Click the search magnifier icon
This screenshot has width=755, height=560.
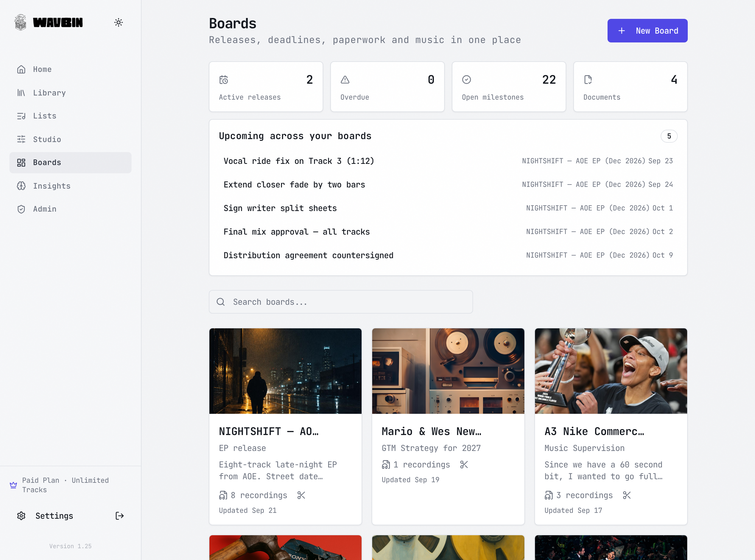[221, 302]
